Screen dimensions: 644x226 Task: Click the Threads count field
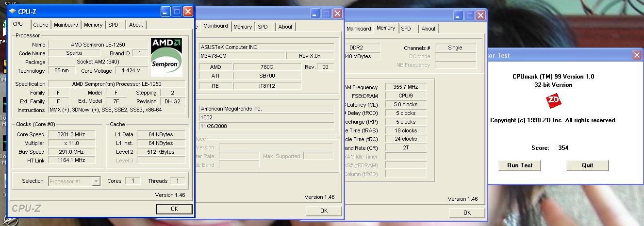pyautogui.click(x=178, y=181)
